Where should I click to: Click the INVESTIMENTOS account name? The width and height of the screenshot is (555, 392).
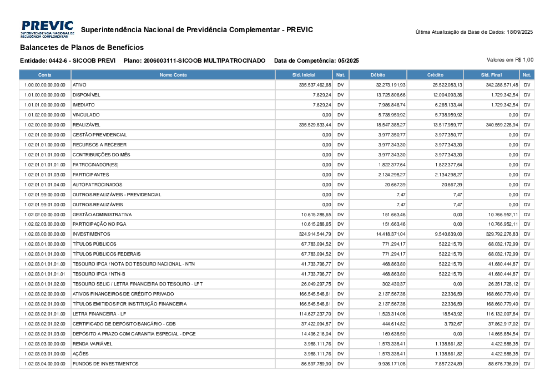click(91, 235)
